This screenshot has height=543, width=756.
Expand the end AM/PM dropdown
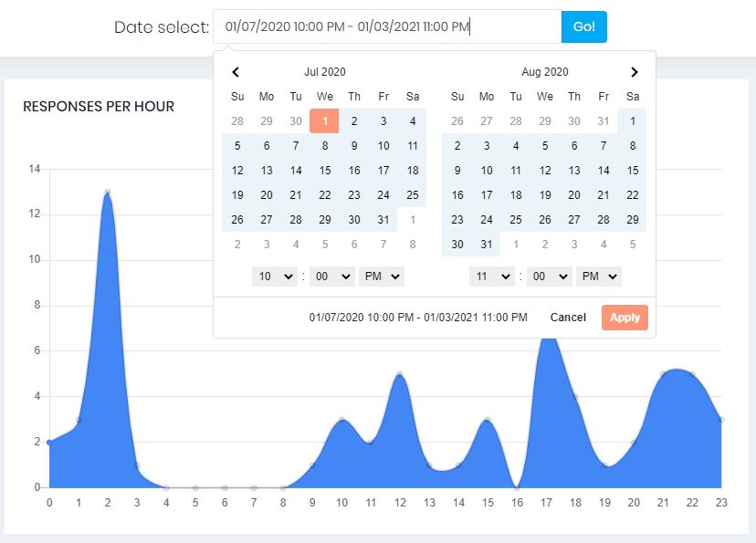click(598, 277)
